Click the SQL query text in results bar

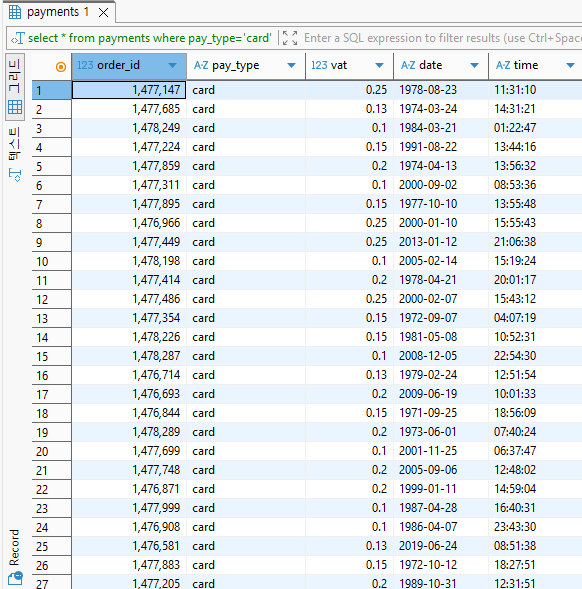point(150,38)
